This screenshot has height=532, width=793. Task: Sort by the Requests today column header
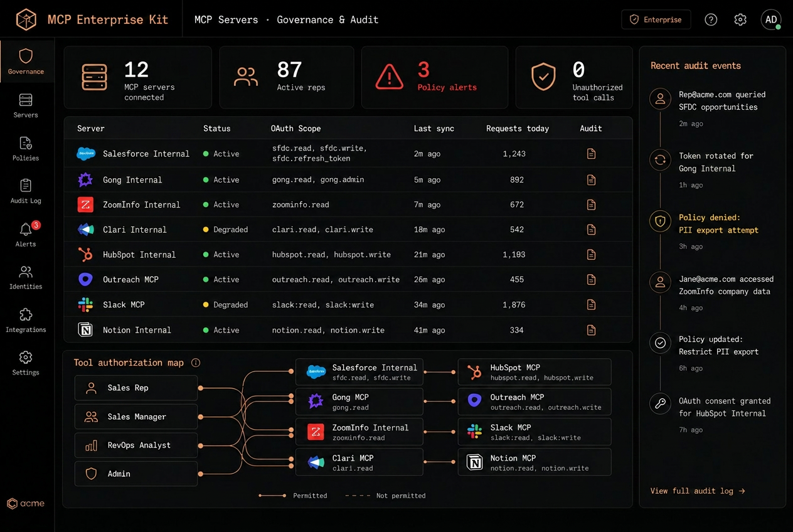(518, 129)
